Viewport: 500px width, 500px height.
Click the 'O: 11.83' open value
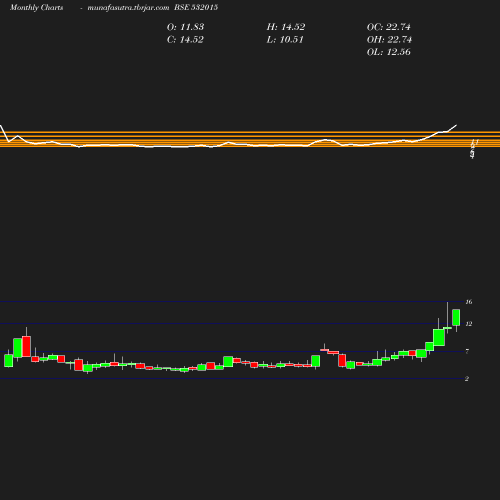pyautogui.click(x=185, y=27)
